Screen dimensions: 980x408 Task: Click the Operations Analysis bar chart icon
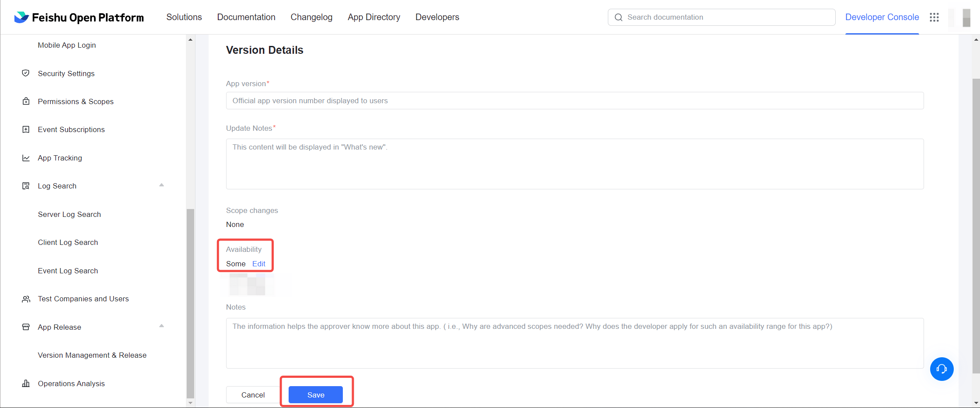click(x=26, y=384)
